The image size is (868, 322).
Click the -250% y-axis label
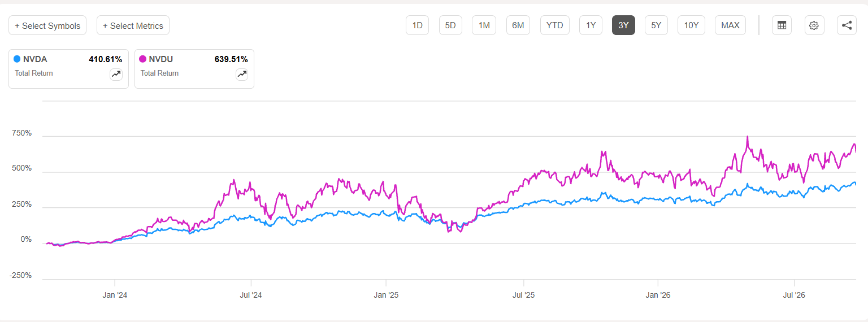click(x=21, y=276)
